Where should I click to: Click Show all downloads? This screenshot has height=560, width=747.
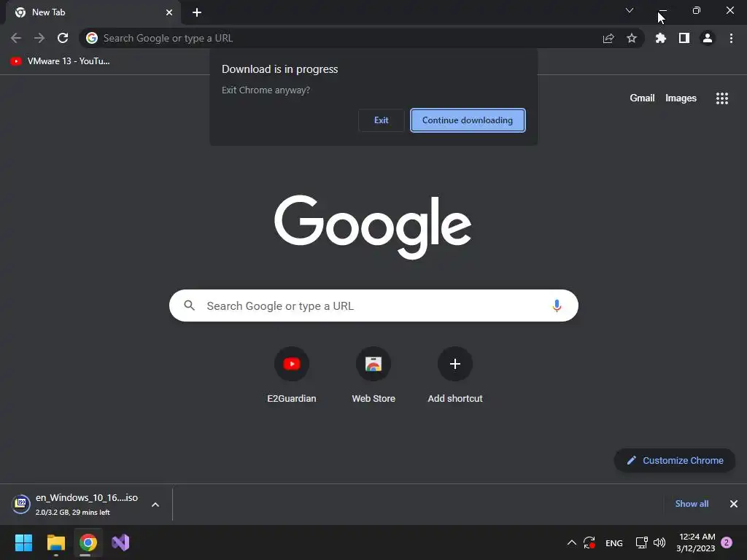coord(692,504)
